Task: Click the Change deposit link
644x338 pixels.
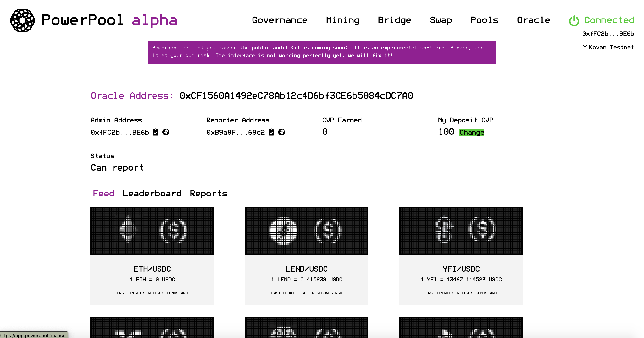Action: coord(471,132)
